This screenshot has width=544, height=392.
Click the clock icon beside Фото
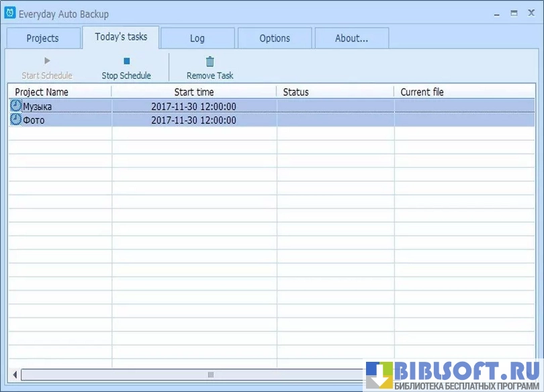click(x=15, y=120)
